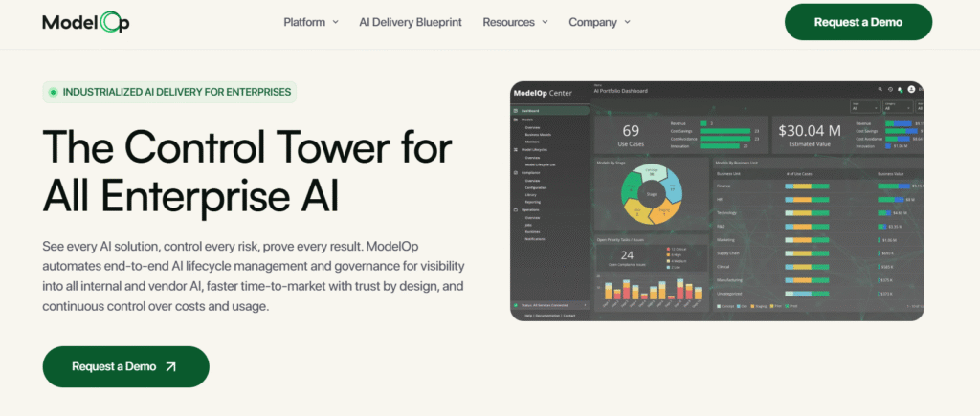Click the Marketing business unit row
Viewport: 980px width, 416px height.
[x=818, y=240]
